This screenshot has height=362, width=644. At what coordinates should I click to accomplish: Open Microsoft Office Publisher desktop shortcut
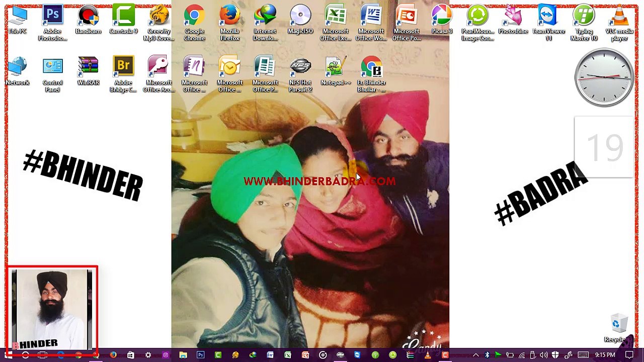265,74
